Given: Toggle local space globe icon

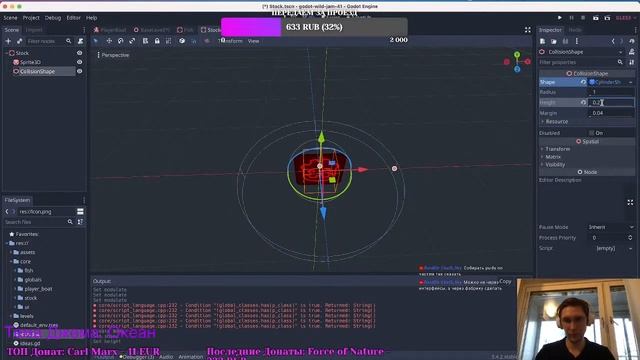Looking at the screenshot, I should (x=182, y=41).
